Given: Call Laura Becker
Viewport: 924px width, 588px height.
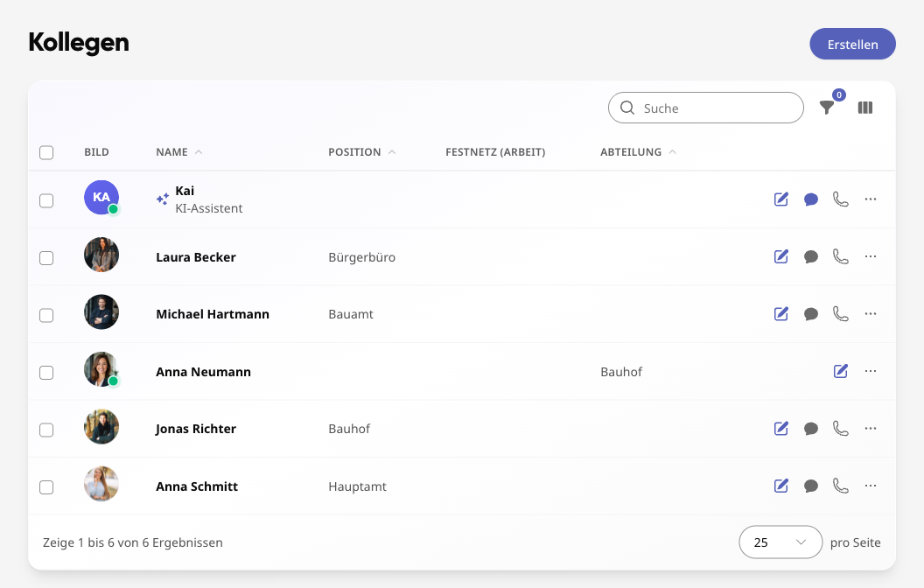Looking at the screenshot, I should pos(840,256).
